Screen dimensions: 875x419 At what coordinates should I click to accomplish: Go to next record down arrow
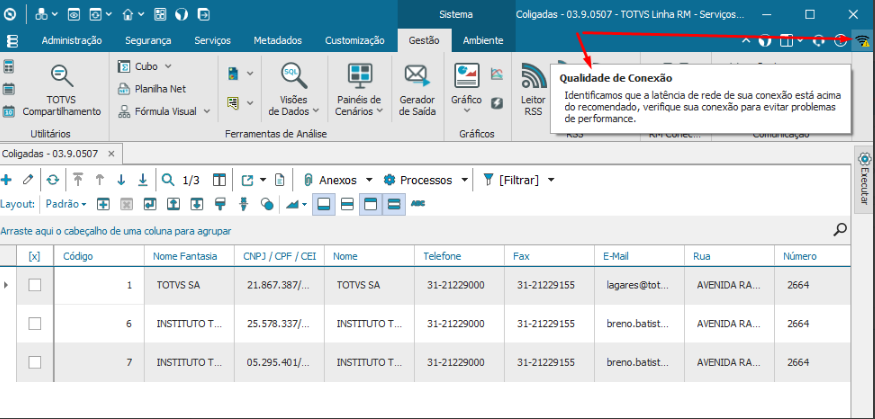click(x=121, y=180)
